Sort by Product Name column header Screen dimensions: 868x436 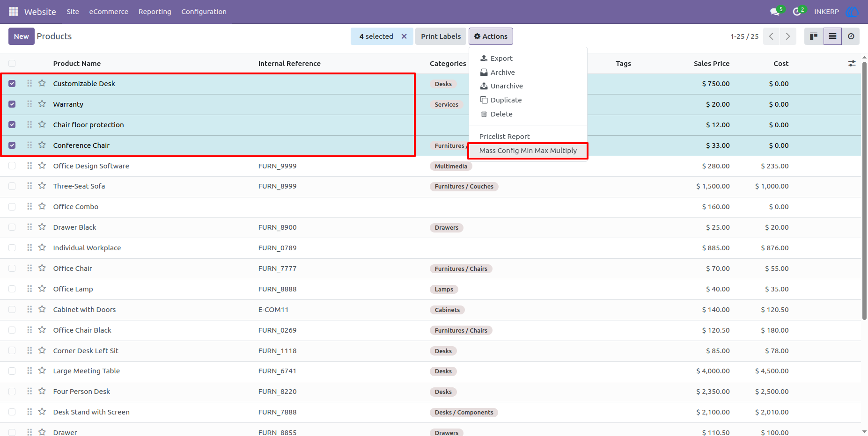[77, 64]
